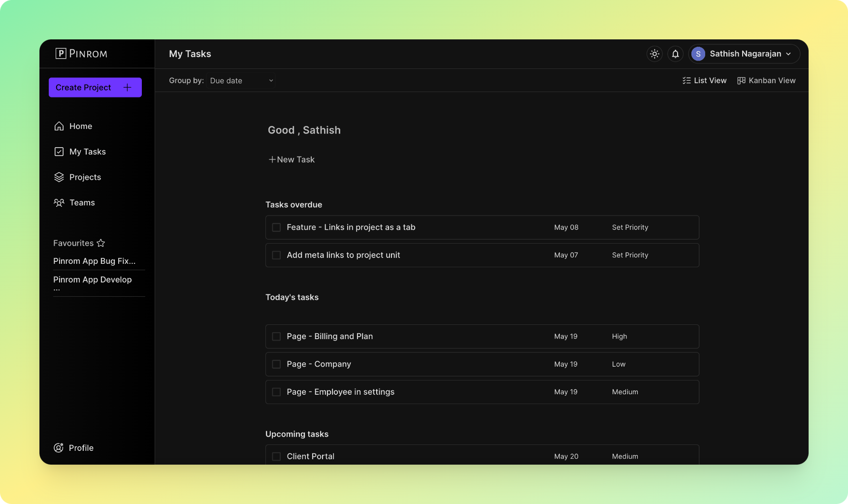Open Page - Billing and Plan task
Screen dimensions: 848x504
point(330,336)
